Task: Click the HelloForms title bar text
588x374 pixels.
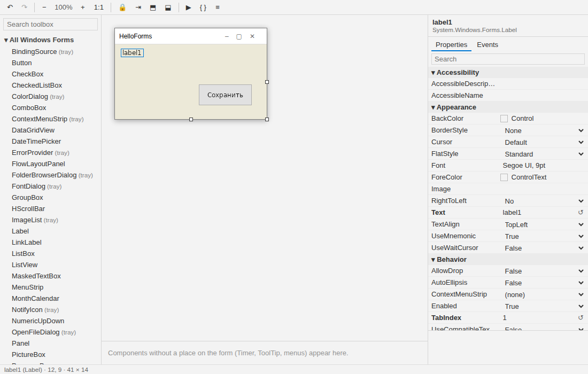Action: (136, 36)
